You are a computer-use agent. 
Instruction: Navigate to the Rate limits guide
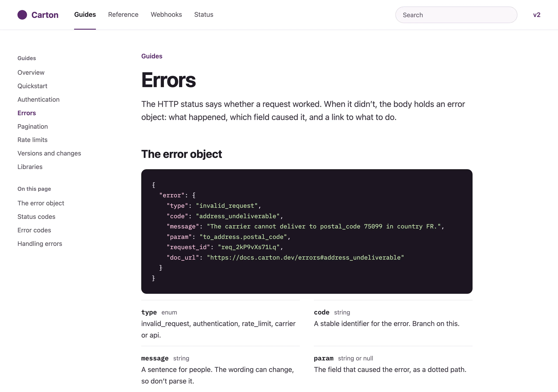point(32,140)
